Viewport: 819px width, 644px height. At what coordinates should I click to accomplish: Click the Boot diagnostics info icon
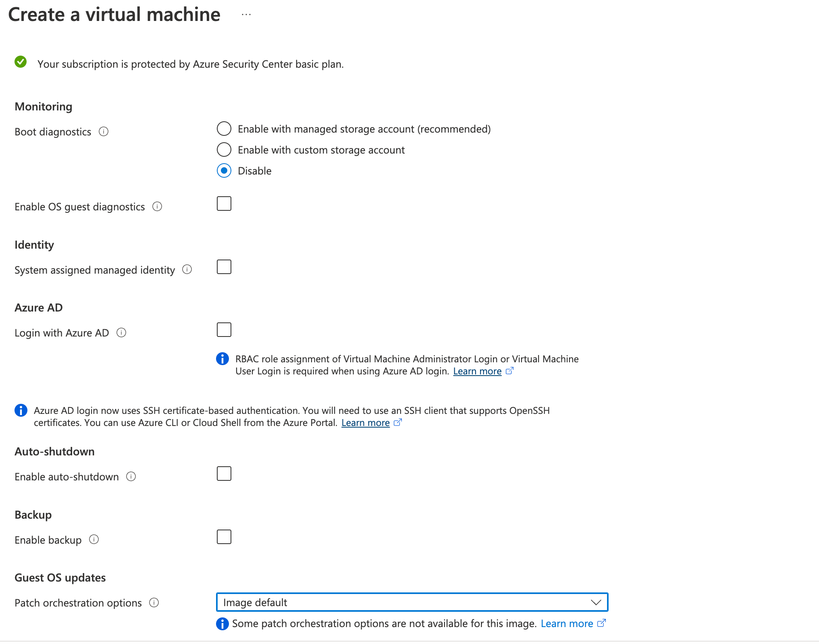(x=104, y=132)
